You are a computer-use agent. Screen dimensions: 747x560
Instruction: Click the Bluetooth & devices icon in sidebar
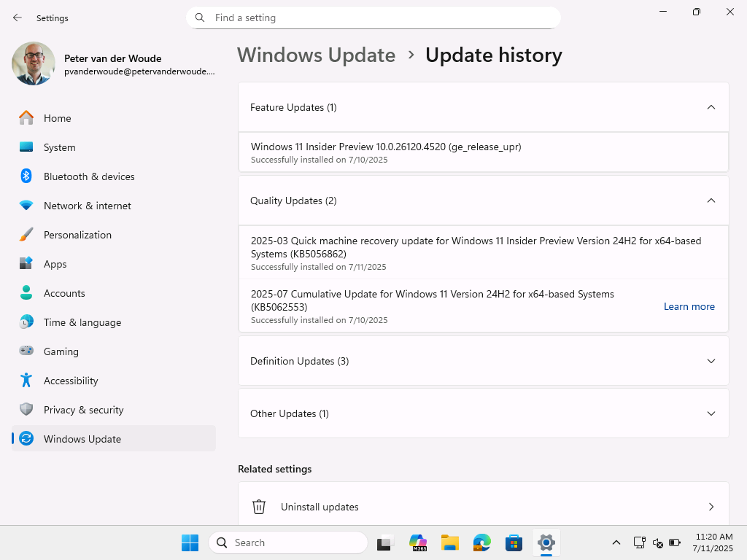(x=26, y=176)
